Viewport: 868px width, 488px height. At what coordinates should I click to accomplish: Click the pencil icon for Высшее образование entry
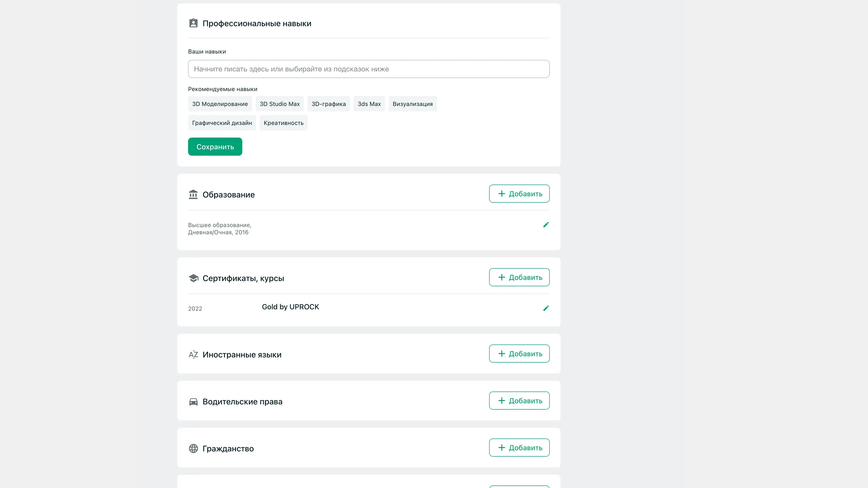[546, 225]
